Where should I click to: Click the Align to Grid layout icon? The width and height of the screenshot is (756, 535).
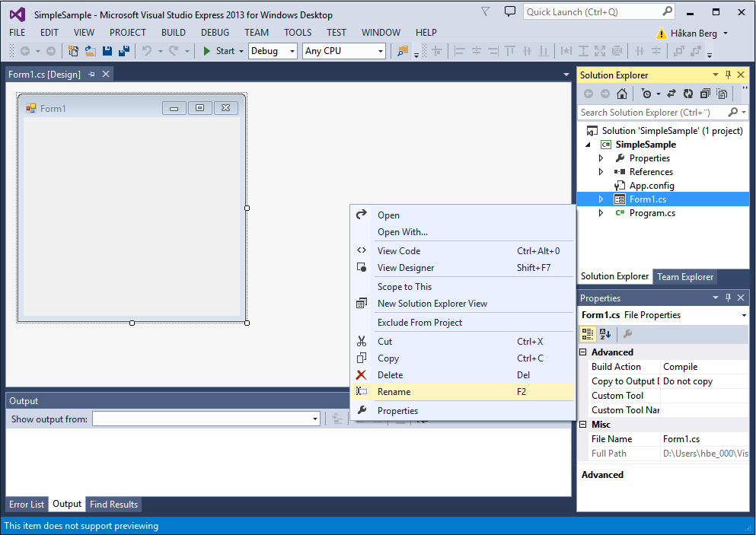tap(437, 50)
